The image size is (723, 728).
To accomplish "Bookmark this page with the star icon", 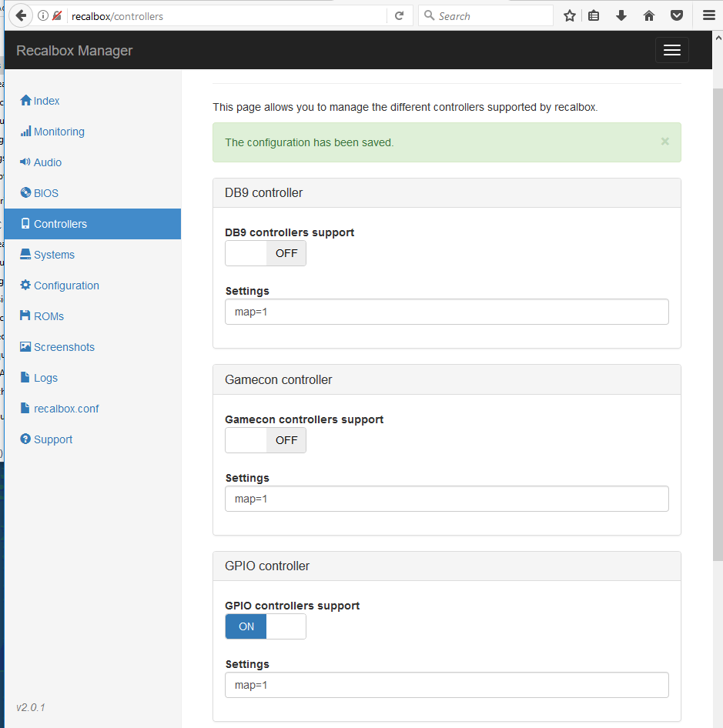I will 570,16.
